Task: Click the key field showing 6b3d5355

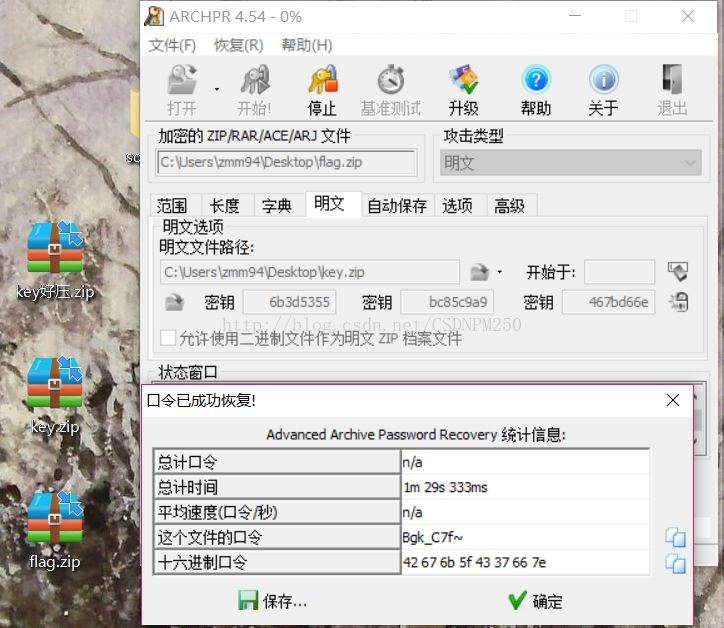Action: point(290,302)
